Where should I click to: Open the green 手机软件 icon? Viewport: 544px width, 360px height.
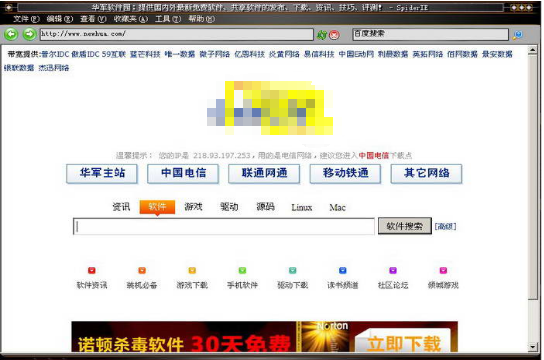[x=243, y=271]
